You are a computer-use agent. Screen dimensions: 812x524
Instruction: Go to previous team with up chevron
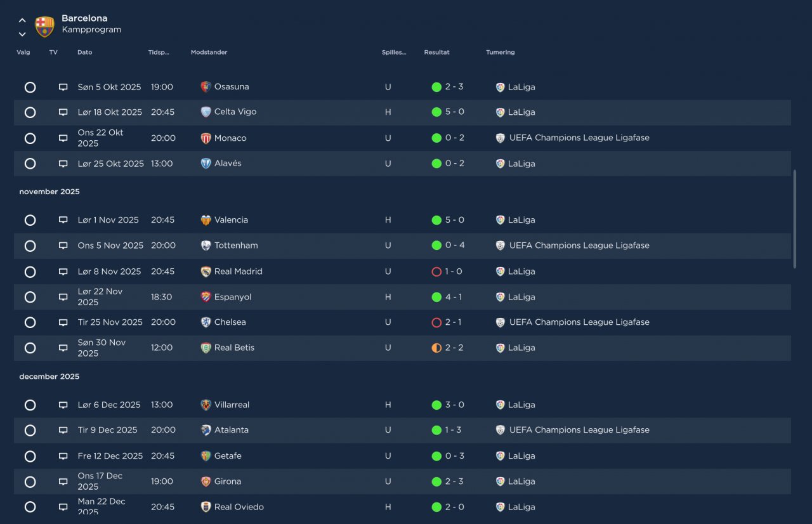pos(22,20)
